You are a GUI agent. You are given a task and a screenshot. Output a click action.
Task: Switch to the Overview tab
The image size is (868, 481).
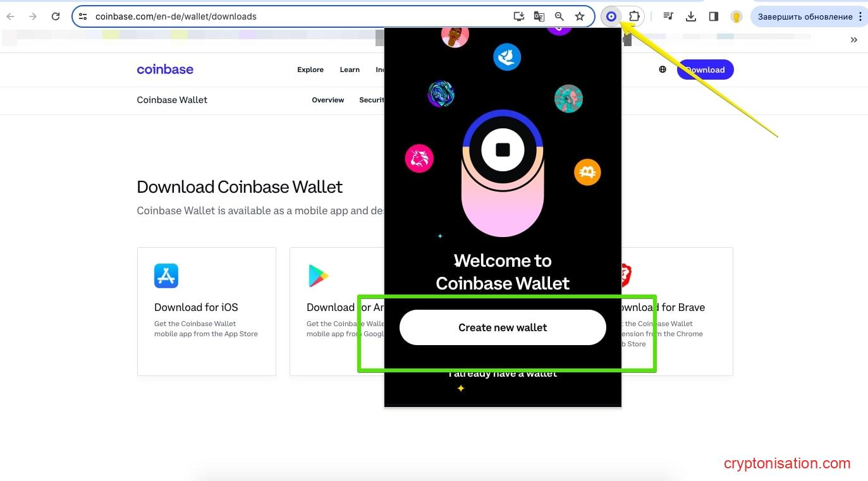pyautogui.click(x=327, y=100)
